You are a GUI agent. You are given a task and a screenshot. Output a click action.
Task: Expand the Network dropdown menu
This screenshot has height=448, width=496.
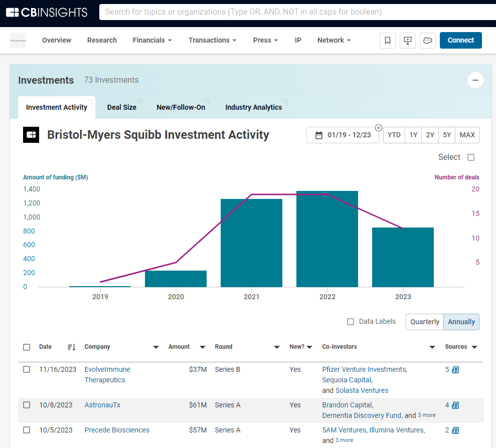(334, 40)
